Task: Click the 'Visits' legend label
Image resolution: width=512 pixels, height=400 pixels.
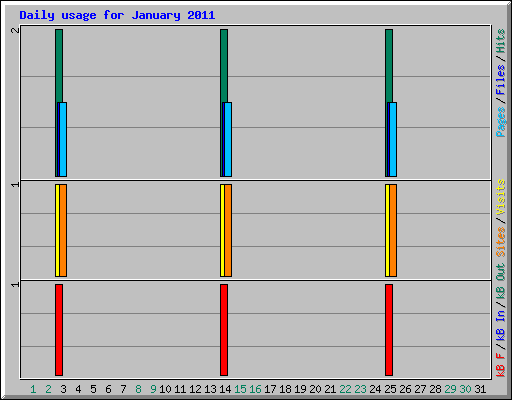Action: 501,197
